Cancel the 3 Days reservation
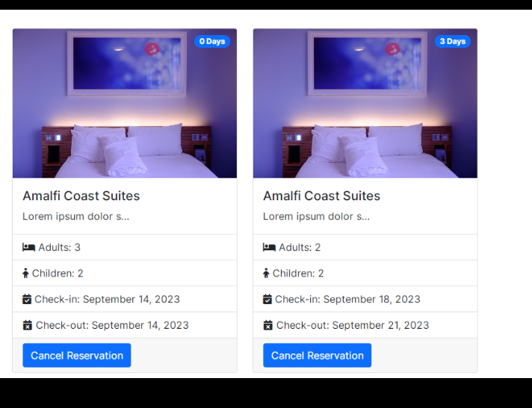 click(x=318, y=356)
